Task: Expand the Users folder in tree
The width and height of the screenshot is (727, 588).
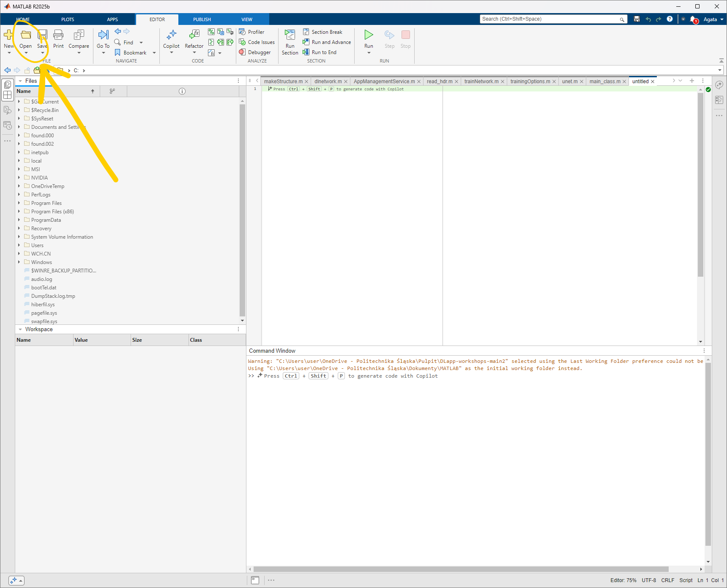Action: [19, 245]
